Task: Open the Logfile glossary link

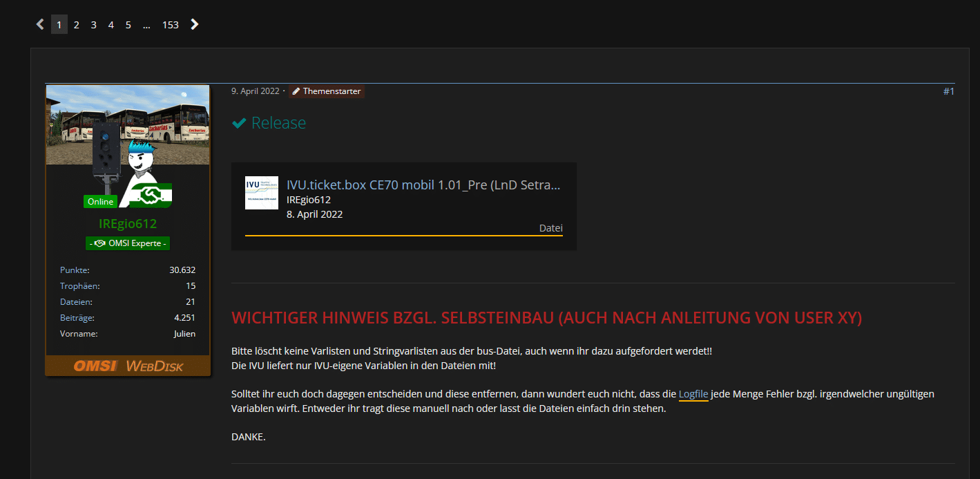Action: point(693,394)
